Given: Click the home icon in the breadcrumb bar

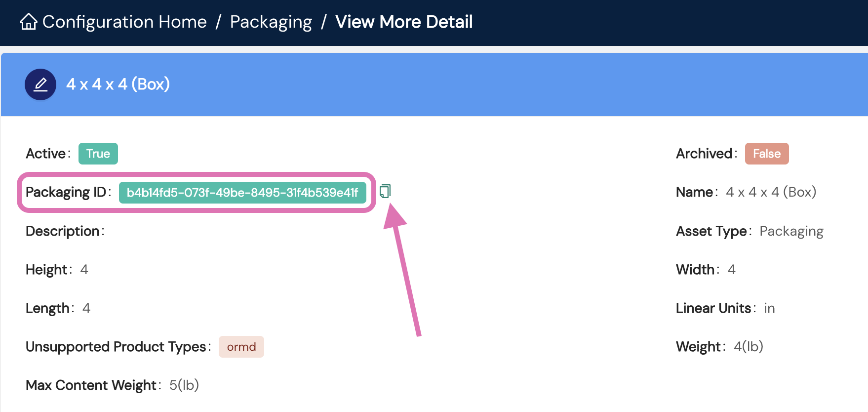Looking at the screenshot, I should (x=29, y=22).
